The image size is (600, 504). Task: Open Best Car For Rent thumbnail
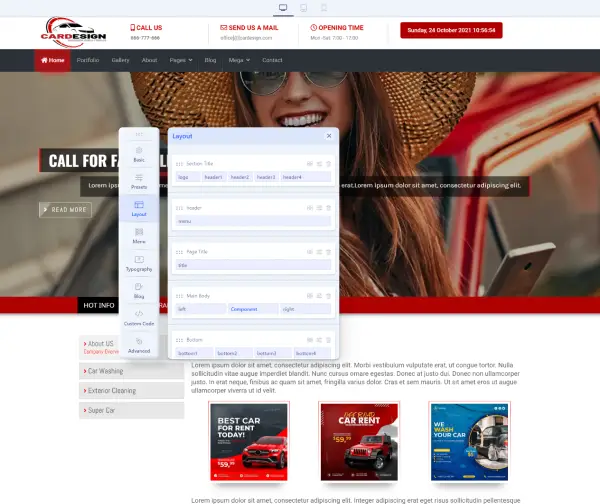(x=249, y=442)
